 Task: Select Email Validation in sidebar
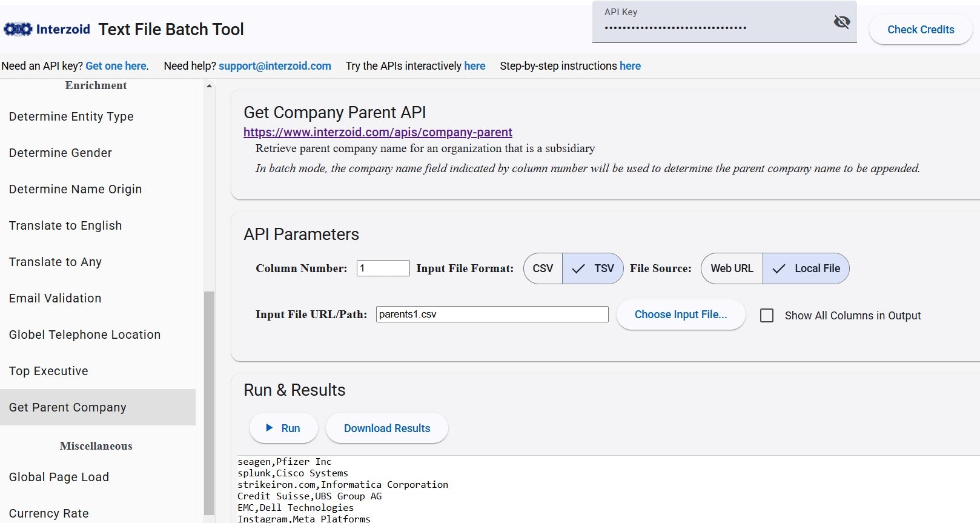(x=98, y=298)
